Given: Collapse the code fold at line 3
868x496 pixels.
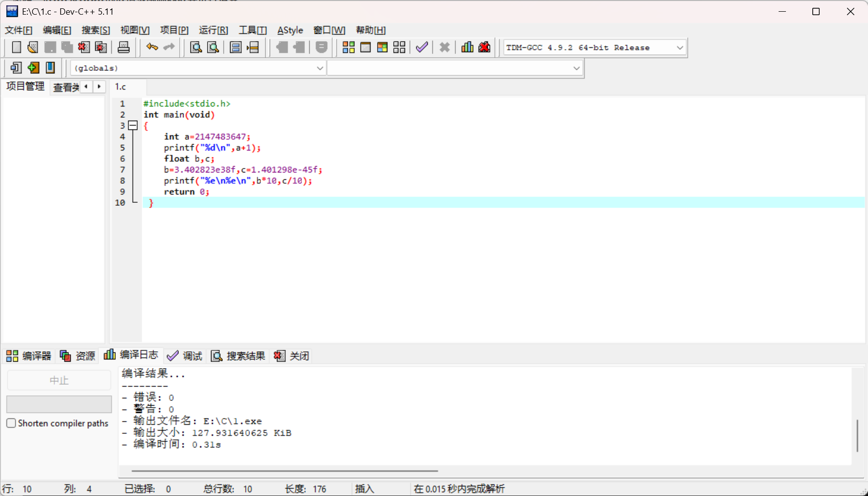Looking at the screenshot, I should 133,126.
